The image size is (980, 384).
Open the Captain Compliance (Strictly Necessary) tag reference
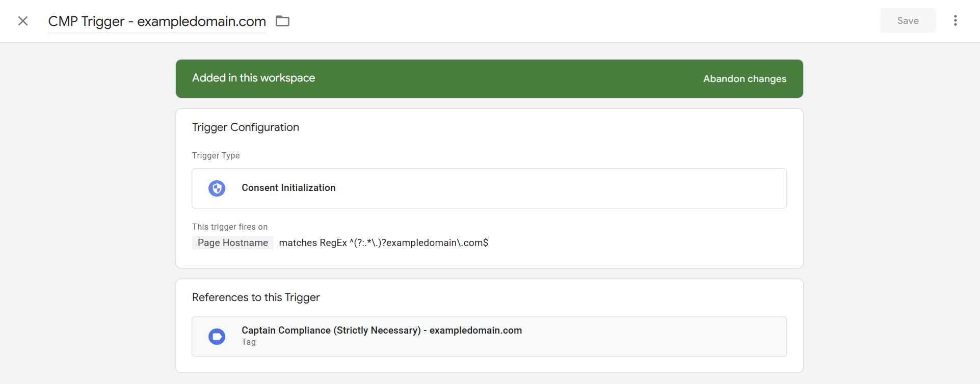[382, 331]
